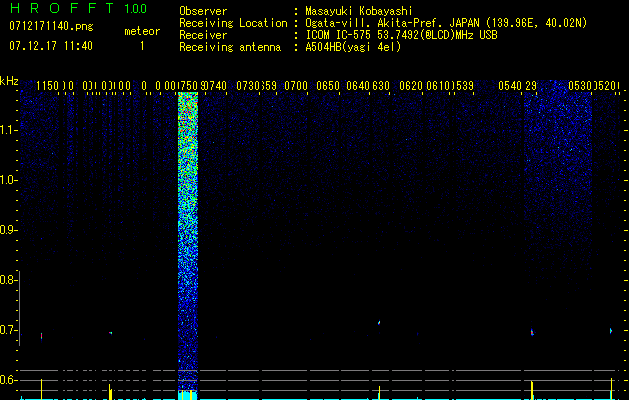Click the HROFFT program title text
The image size is (629, 400).
61,8
